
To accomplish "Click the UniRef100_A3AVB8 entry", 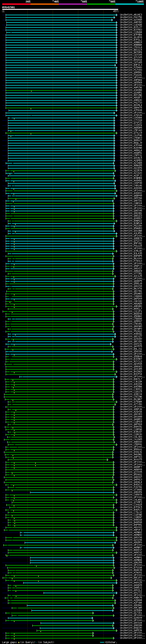I will [x=131, y=90].
